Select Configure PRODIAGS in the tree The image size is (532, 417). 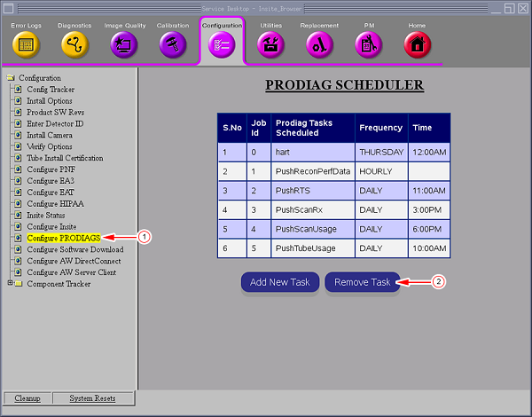(x=63, y=238)
